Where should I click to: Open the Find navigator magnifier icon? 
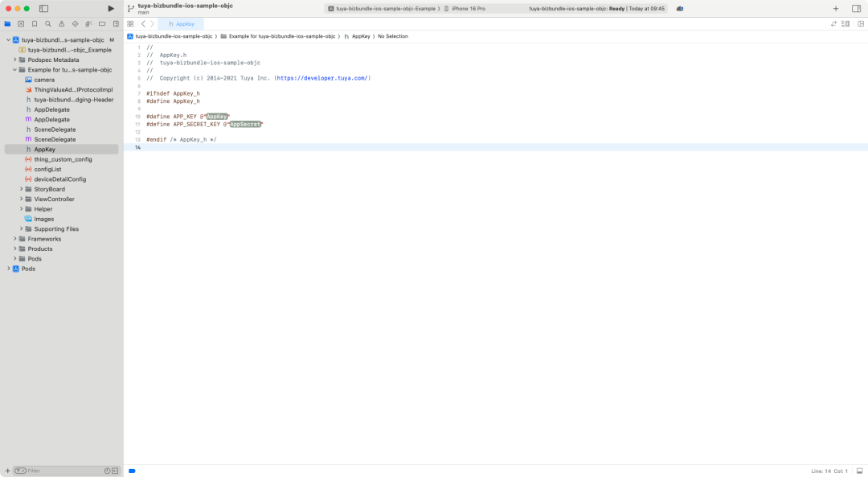pyautogui.click(x=48, y=24)
